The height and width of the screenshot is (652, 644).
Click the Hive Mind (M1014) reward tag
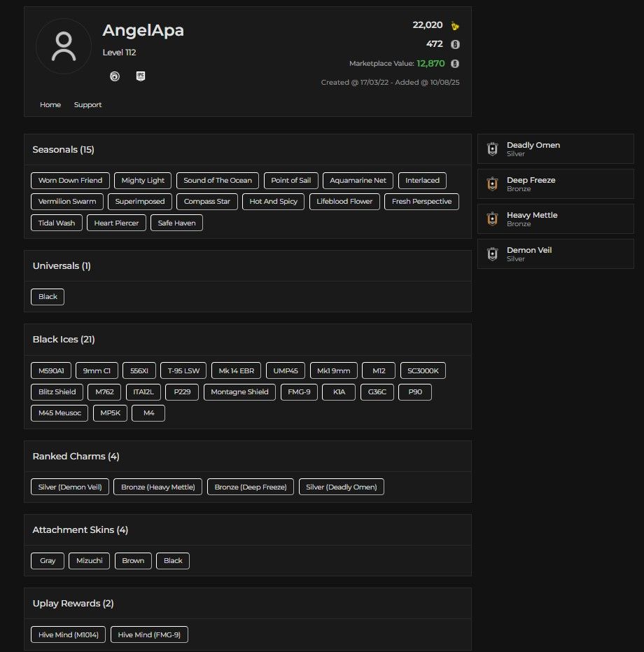click(68, 634)
